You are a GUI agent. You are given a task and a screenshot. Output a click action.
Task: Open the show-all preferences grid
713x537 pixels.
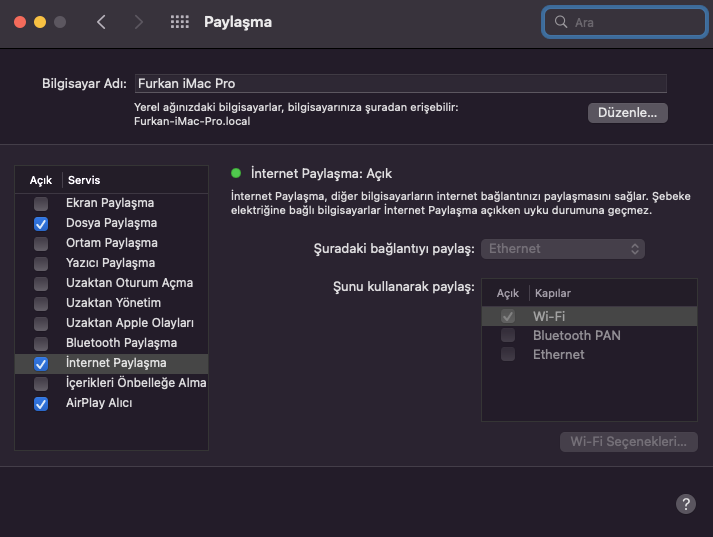(x=180, y=22)
